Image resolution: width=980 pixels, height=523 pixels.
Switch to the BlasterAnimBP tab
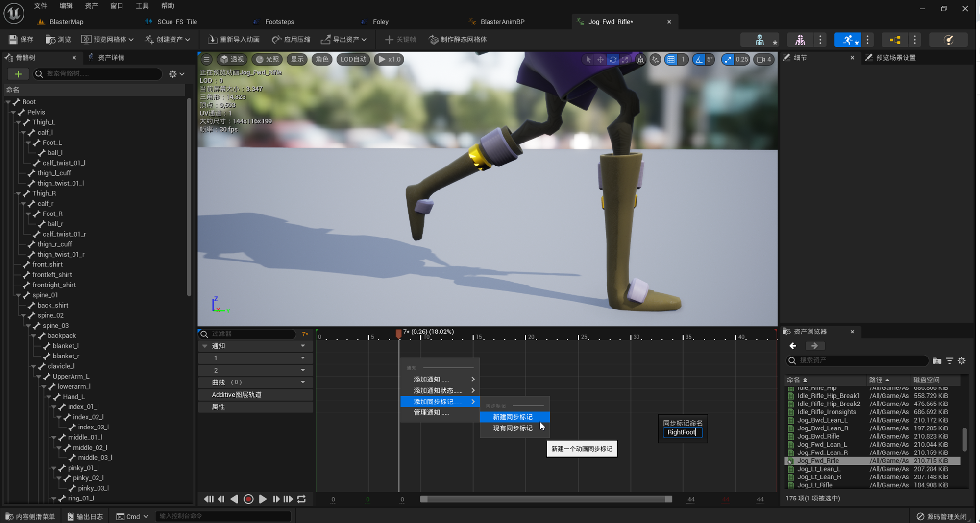(x=502, y=22)
